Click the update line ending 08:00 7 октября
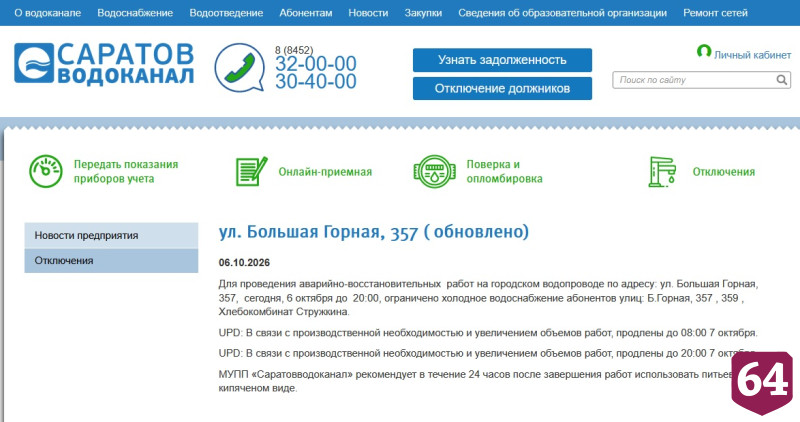This screenshot has height=422, width=800. tap(488, 333)
